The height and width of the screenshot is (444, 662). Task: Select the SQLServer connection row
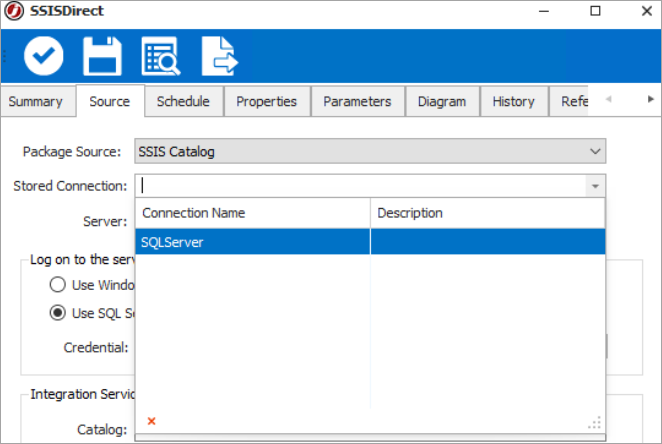pos(370,242)
